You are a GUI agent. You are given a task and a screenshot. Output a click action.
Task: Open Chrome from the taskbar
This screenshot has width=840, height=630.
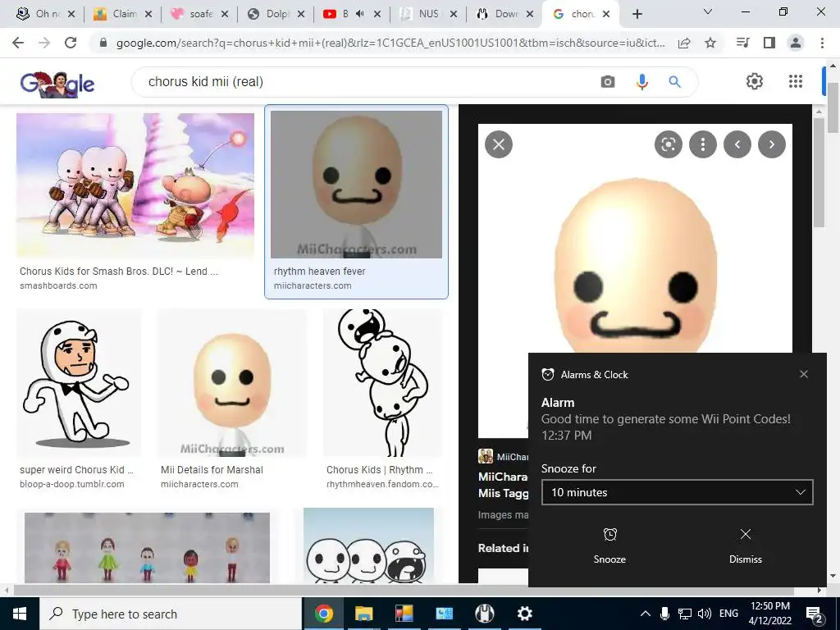point(323,614)
